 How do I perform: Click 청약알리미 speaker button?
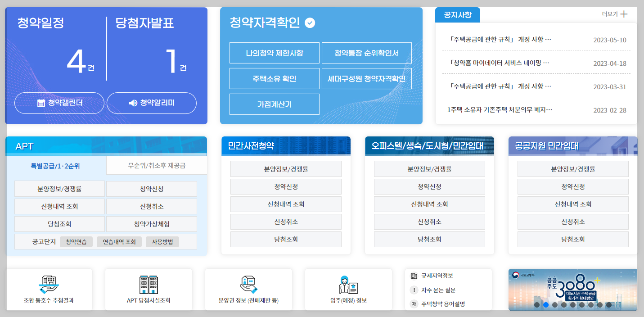[x=151, y=103]
